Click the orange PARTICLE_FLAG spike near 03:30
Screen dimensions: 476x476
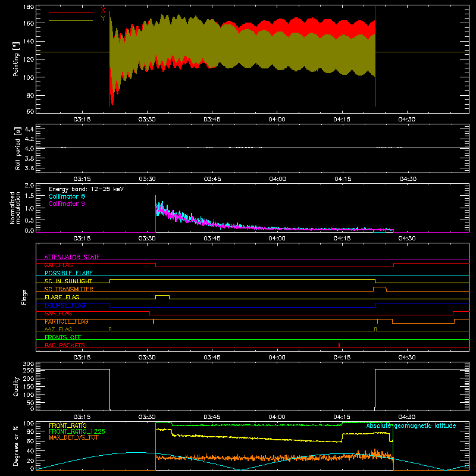154,321
